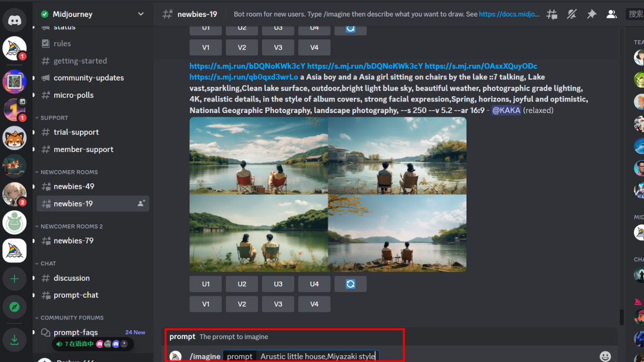The image size is (644, 362).
Task: Open the anime girl server with badge 2
Action: click(x=14, y=194)
